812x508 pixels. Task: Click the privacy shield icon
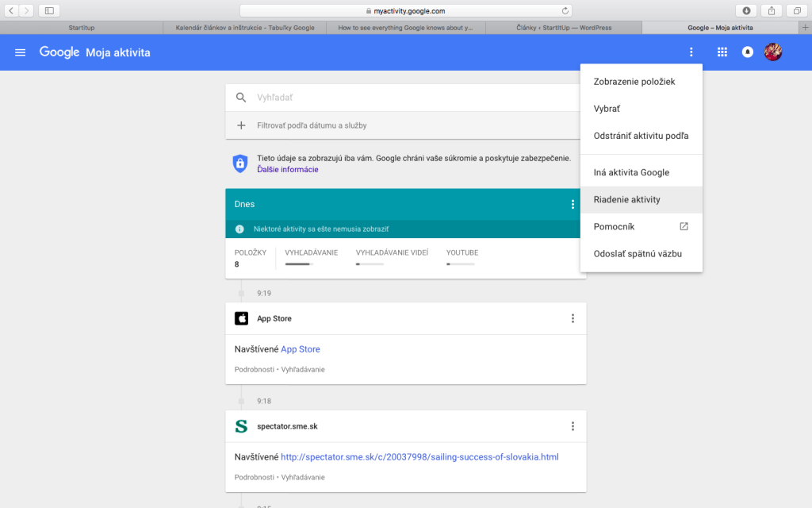(239, 164)
